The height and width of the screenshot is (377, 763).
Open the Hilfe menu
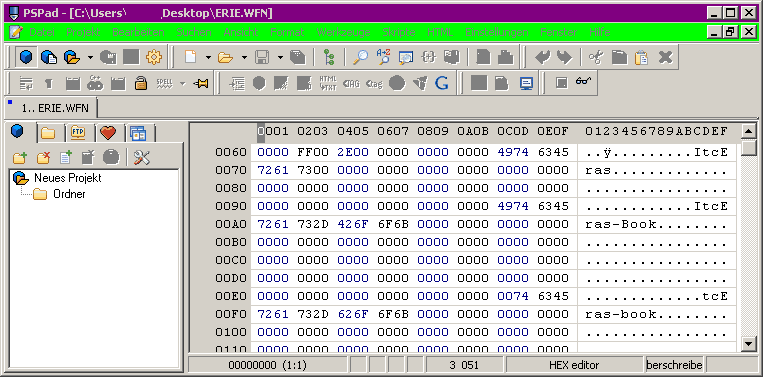click(x=600, y=32)
